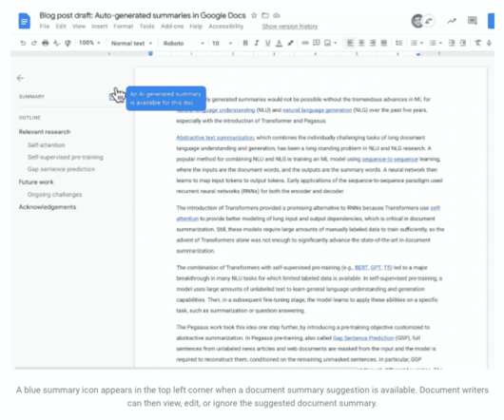Open the View menu
The image size is (504, 420).
pos(79,27)
